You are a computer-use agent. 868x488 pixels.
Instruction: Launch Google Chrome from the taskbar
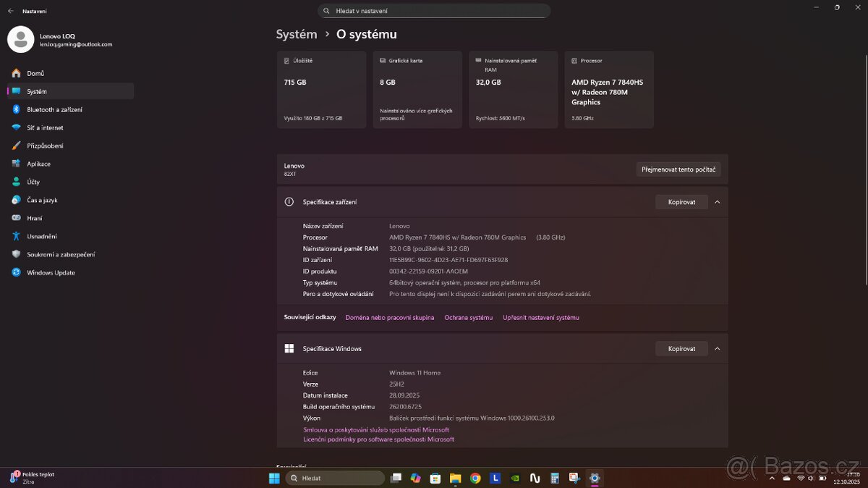pos(475,478)
